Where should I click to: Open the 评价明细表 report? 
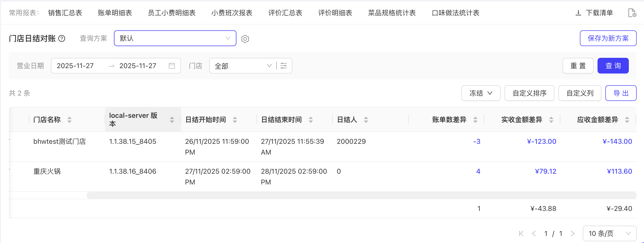pos(335,13)
